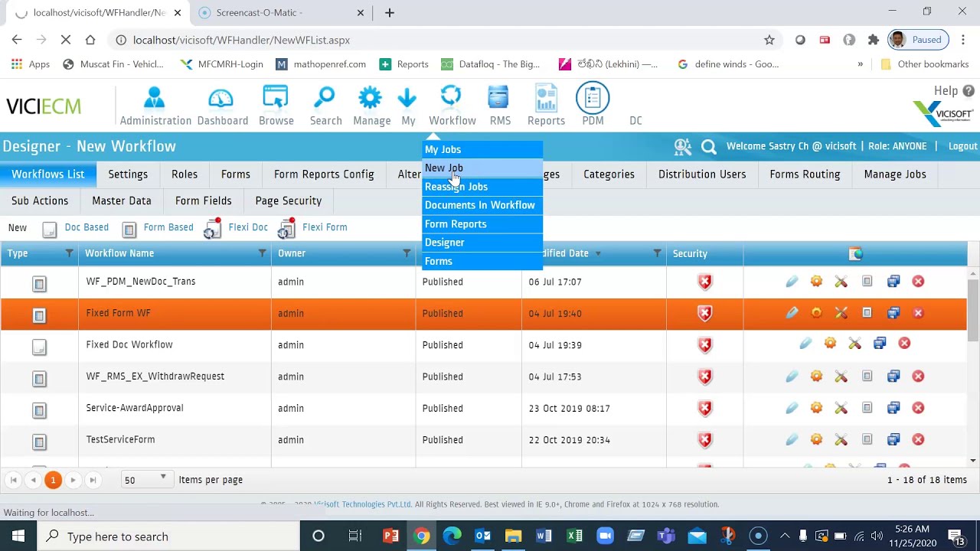Click the grid header globe icon
980x551 pixels.
(856, 253)
